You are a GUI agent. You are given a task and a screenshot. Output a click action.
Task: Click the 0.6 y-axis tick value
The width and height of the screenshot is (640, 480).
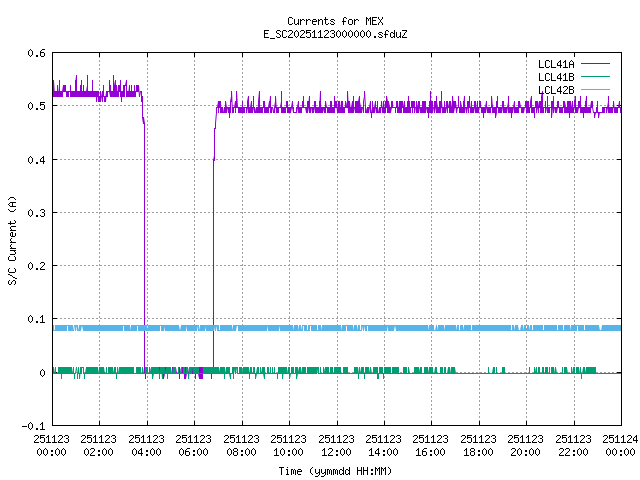click(x=36, y=53)
